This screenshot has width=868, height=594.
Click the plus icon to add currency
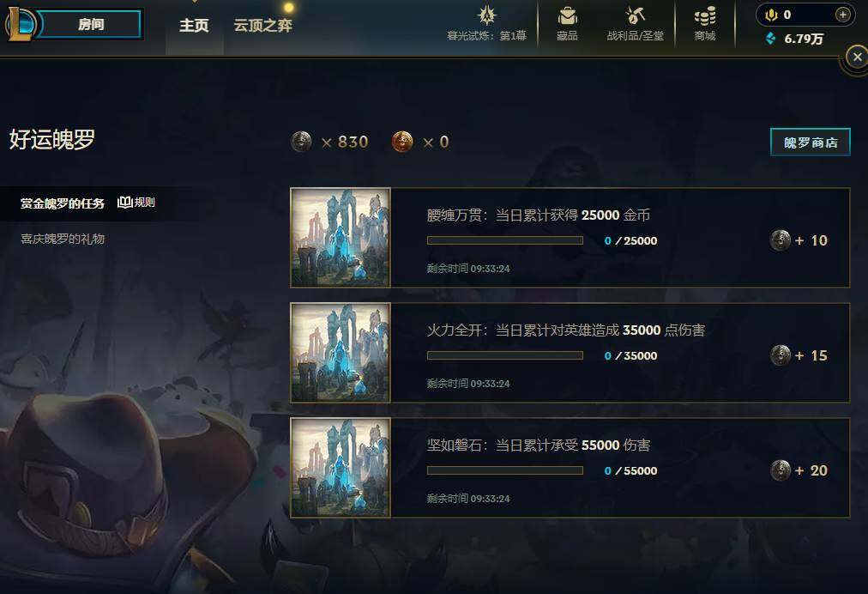click(x=842, y=15)
